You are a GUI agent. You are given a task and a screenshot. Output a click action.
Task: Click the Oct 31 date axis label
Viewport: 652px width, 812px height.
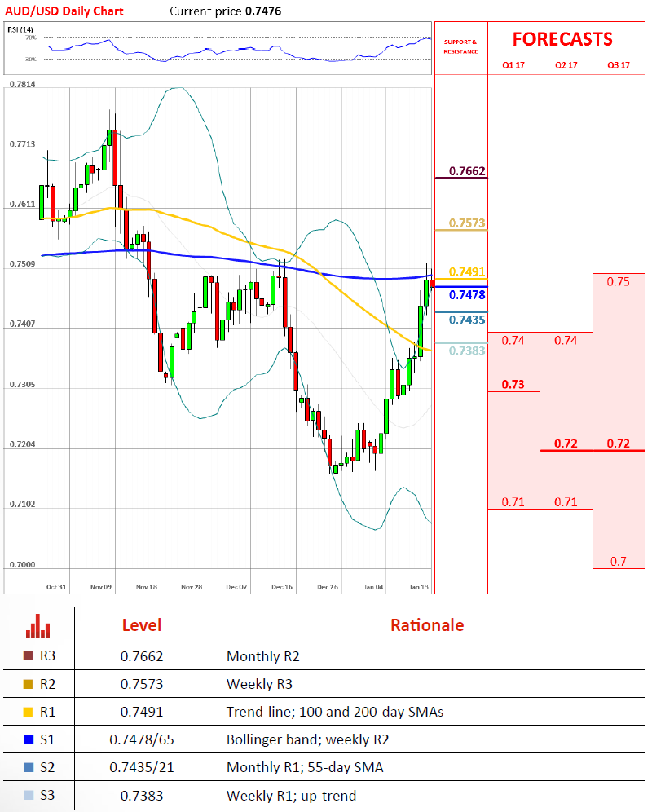click(x=56, y=587)
